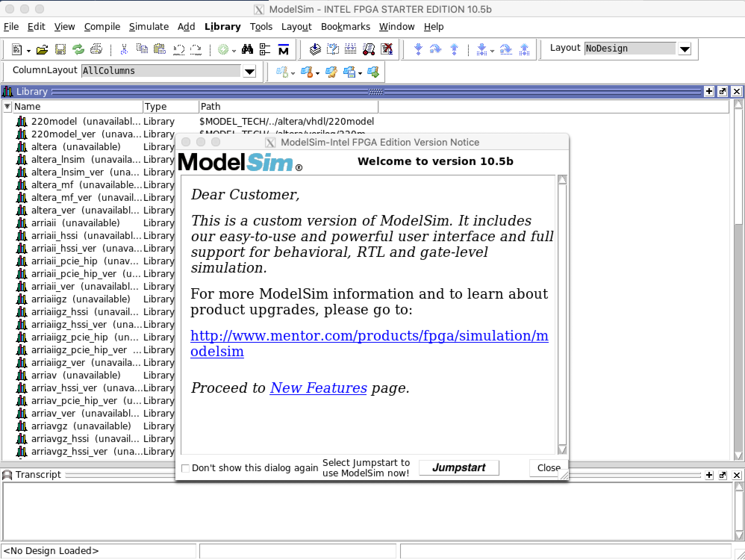The height and width of the screenshot is (560, 745).
Task: Open the Simulate menu
Action: coord(149,27)
